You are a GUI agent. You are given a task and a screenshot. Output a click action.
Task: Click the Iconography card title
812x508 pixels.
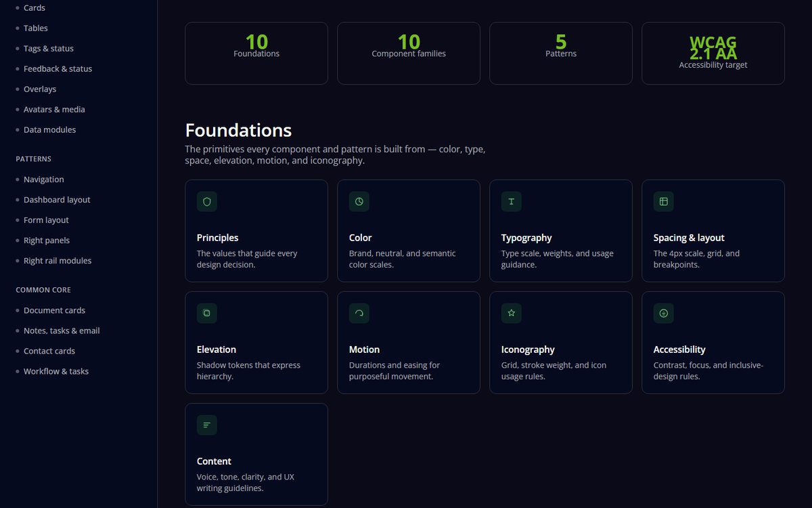[x=528, y=350]
